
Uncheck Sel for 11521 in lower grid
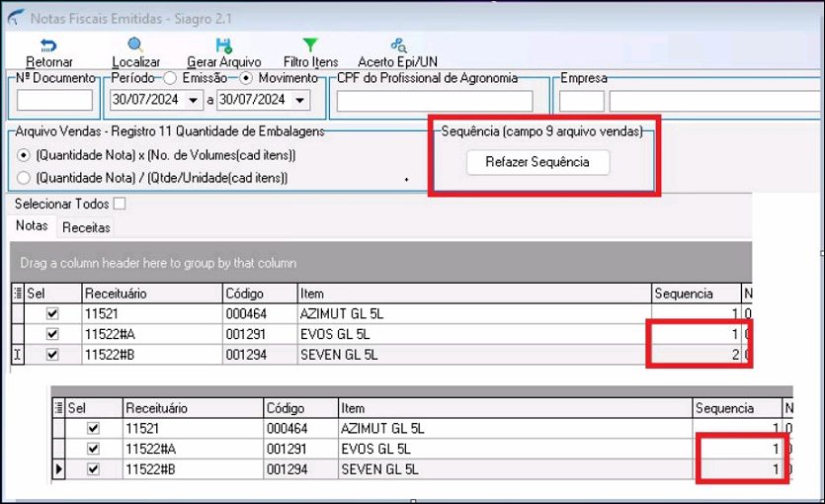point(93,428)
